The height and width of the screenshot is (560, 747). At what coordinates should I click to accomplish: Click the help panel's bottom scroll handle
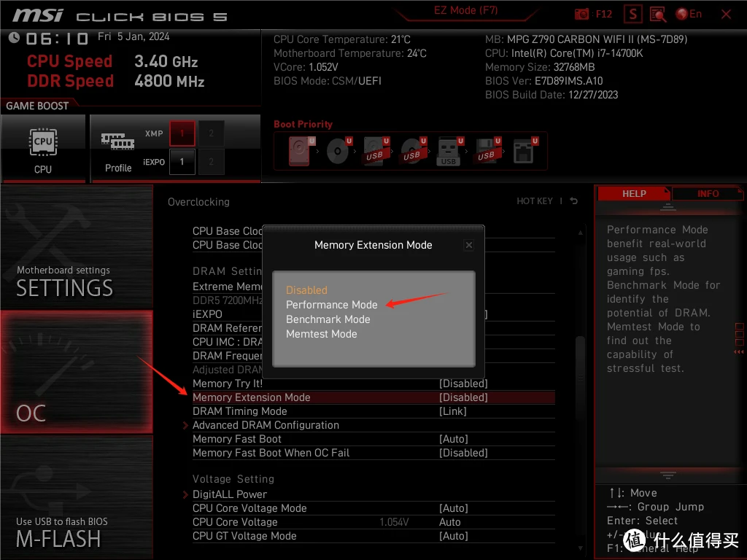coord(668,475)
